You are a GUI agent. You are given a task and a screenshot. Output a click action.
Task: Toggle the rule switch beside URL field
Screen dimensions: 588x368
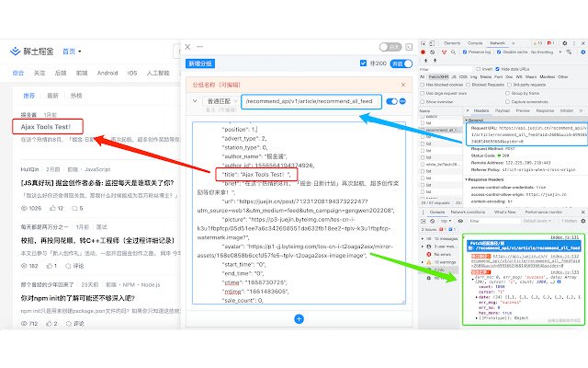point(391,101)
